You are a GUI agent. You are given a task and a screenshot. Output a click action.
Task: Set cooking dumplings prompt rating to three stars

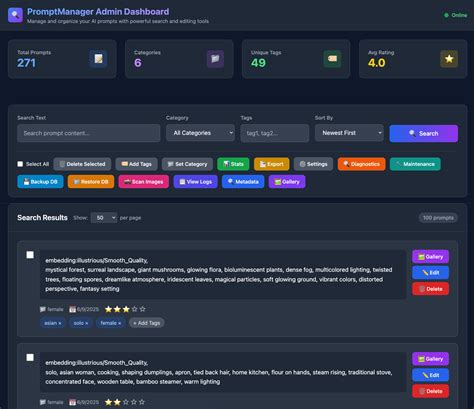(x=125, y=402)
